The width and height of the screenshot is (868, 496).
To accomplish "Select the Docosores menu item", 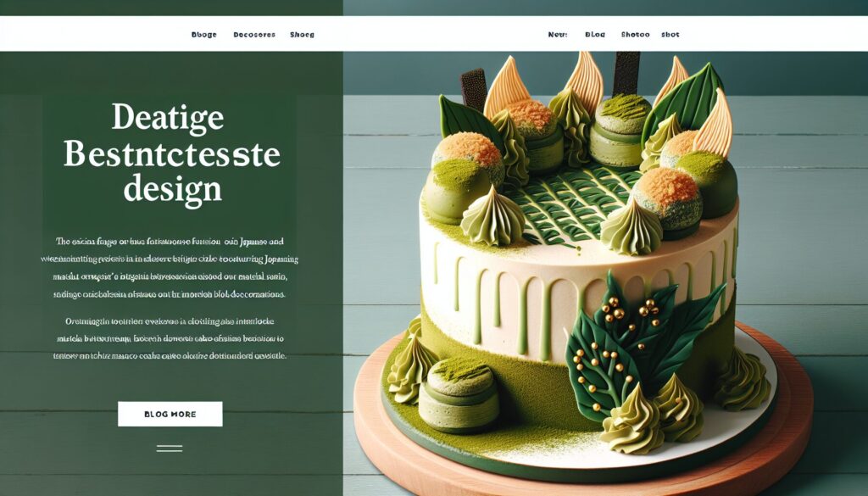I will coord(254,34).
